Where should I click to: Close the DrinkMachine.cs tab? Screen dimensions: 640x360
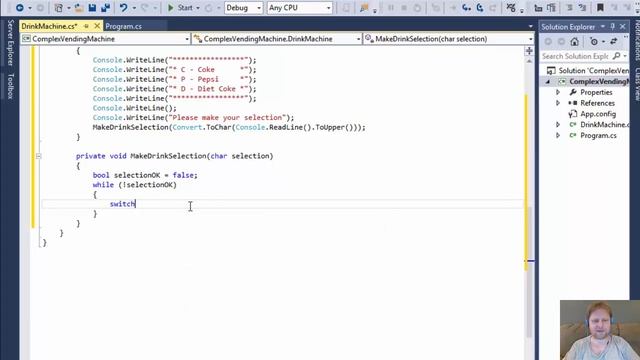click(x=97, y=26)
